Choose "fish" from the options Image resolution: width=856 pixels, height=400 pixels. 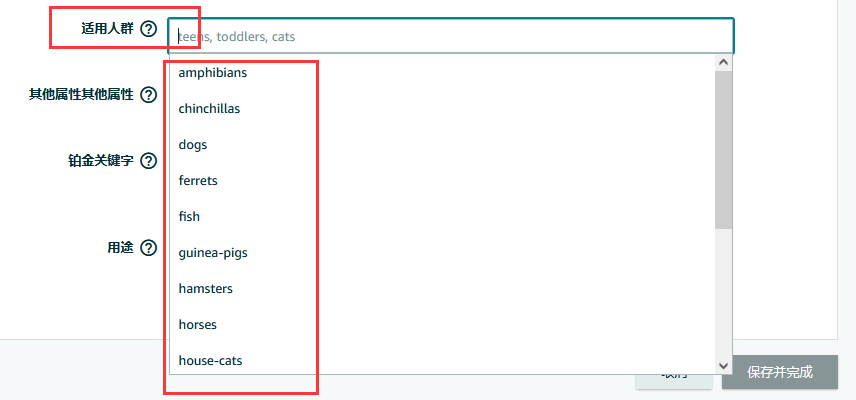click(x=189, y=217)
